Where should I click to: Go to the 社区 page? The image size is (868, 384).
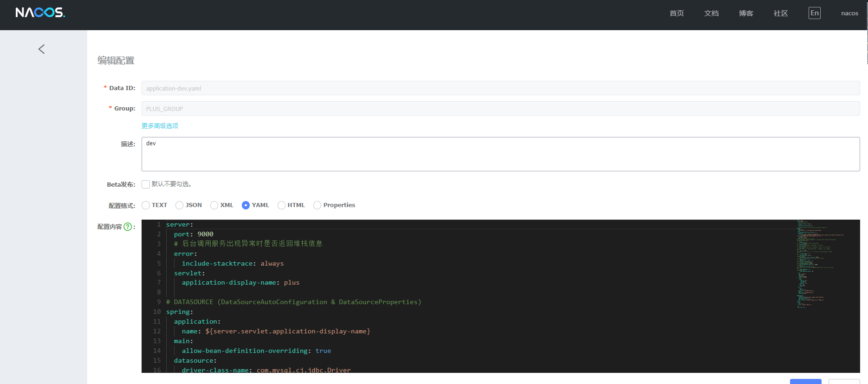click(781, 13)
